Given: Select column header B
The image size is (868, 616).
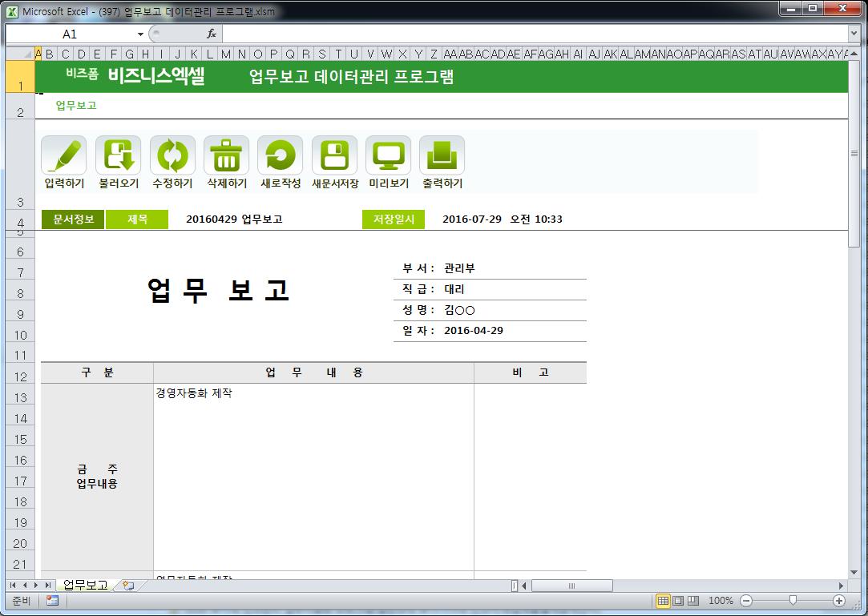Looking at the screenshot, I should 50,54.
